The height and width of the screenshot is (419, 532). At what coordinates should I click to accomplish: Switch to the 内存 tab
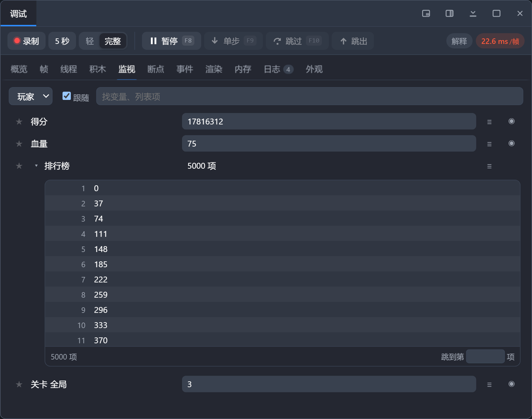[243, 69]
